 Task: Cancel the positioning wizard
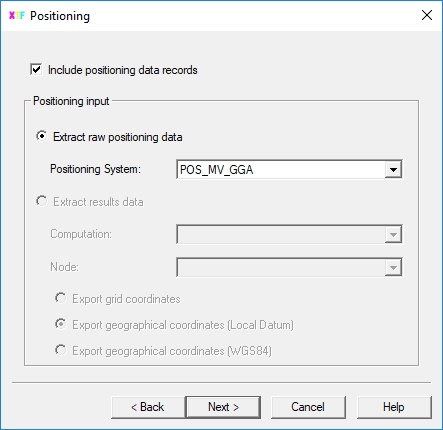coord(308,407)
